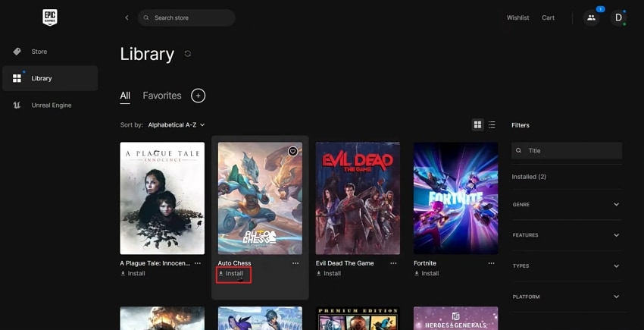This screenshot has width=644, height=330.
Task: Open A Plague Tale three-dot menu
Action: point(198,263)
